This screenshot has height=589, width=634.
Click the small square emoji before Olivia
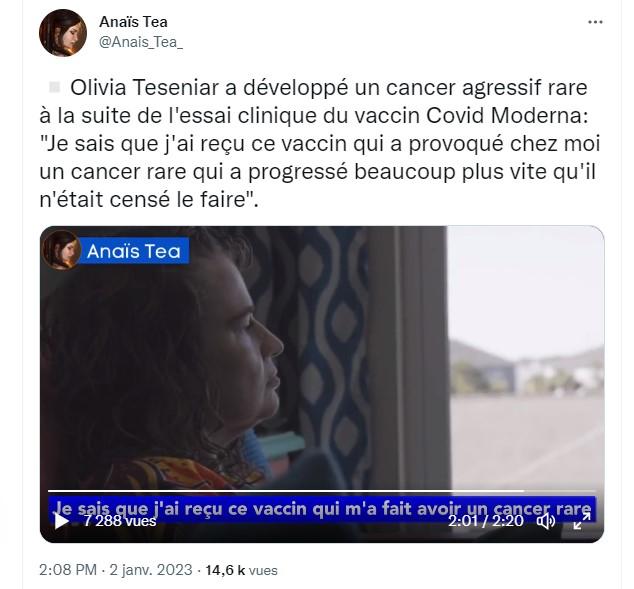coord(54,87)
